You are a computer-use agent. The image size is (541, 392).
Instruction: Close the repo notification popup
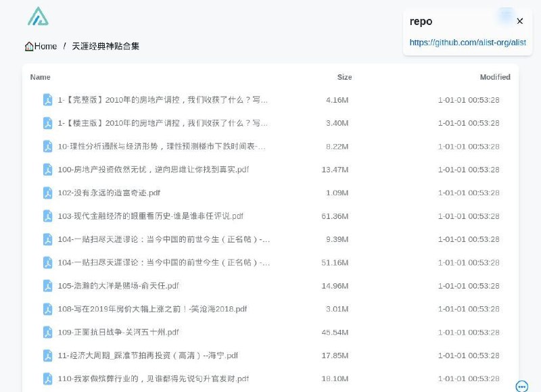pyautogui.click(x=519, y=21)
